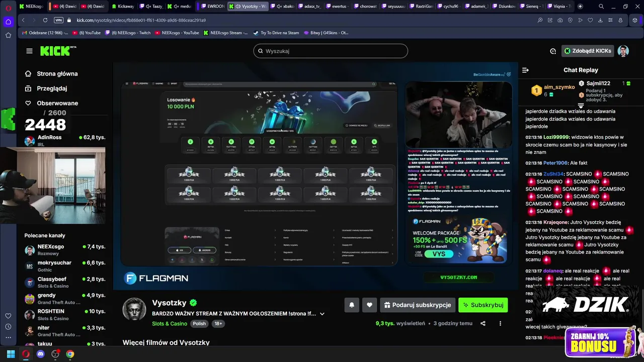Open the Kick hamburger menu
This screenshot has height=362, width=644.
click(x=29, y=51)
